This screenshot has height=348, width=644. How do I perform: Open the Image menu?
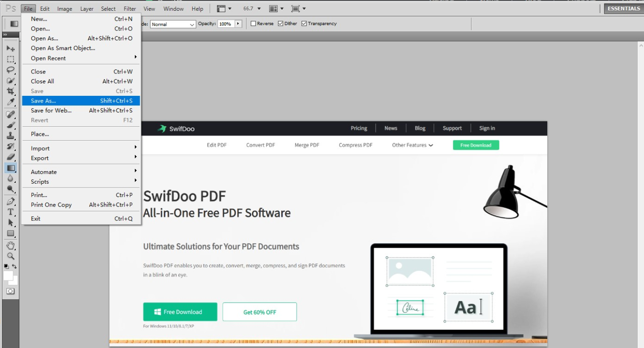tap(64, 9)
